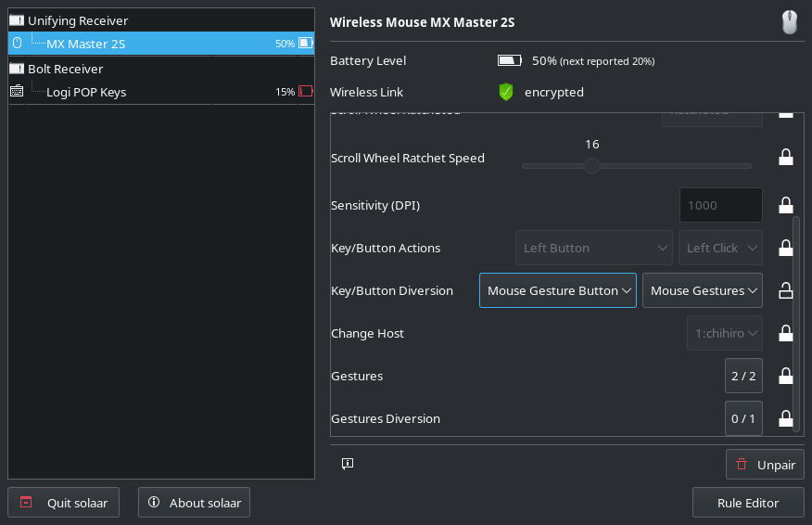The image size is (812, 525).
Task: Select the Bolt Receiver row
Action: pos(161,69)
